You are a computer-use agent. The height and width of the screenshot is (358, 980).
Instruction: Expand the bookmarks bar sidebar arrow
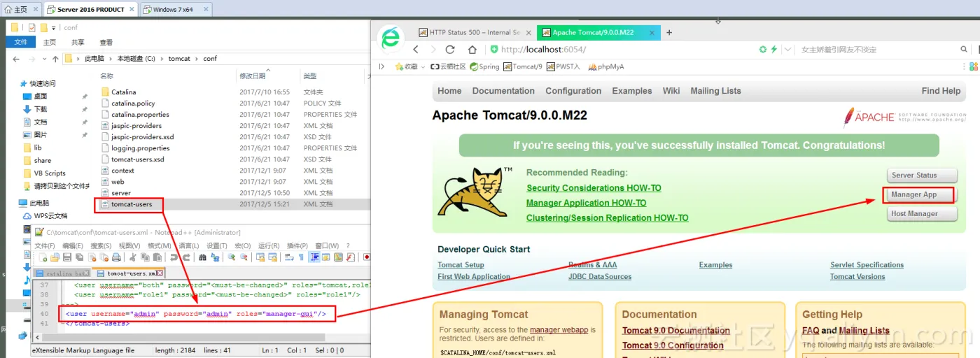point(381,66)
